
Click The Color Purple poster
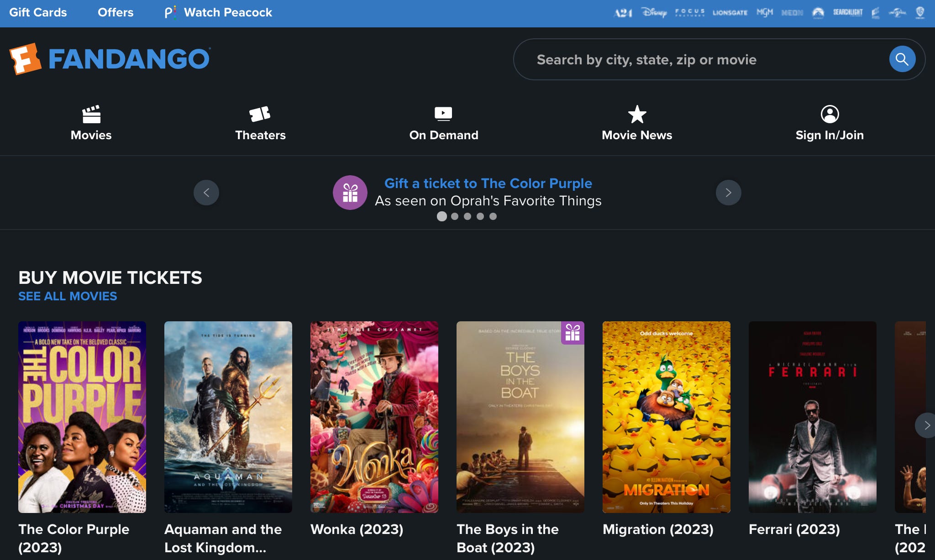pyautogui.click(x=82, y=417)
